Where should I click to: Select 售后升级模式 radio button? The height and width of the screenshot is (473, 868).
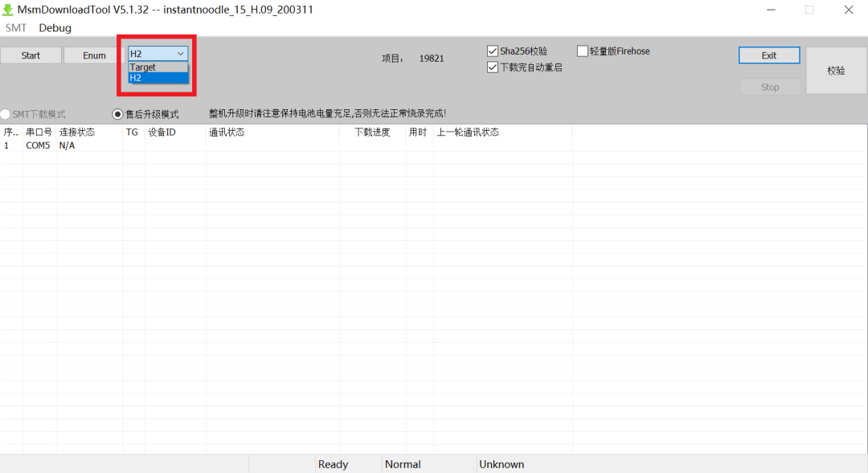117,114
